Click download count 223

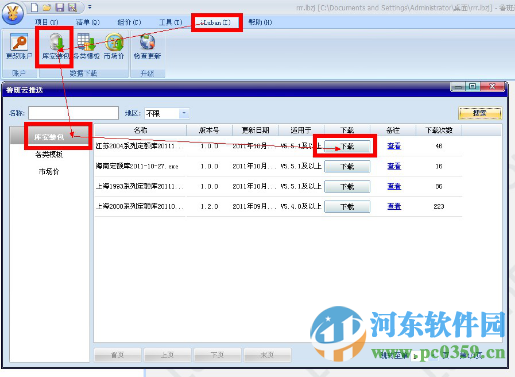point(439,206)
